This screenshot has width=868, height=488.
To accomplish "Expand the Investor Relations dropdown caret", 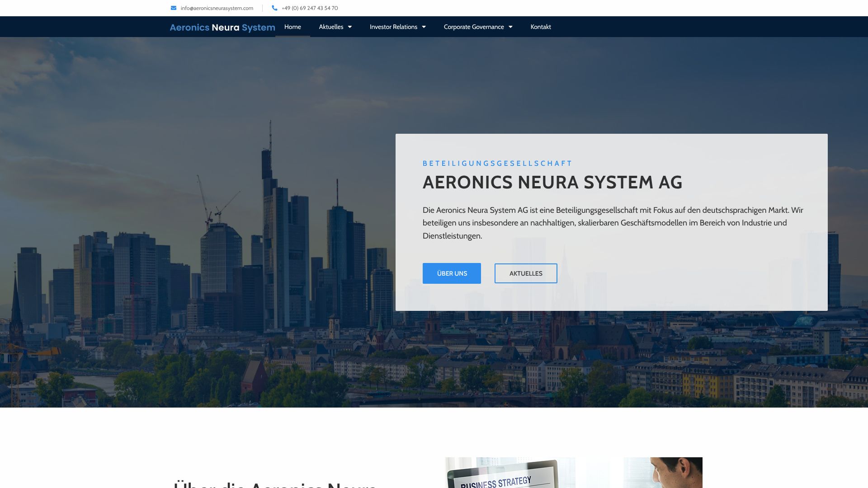I will point(424,27).
